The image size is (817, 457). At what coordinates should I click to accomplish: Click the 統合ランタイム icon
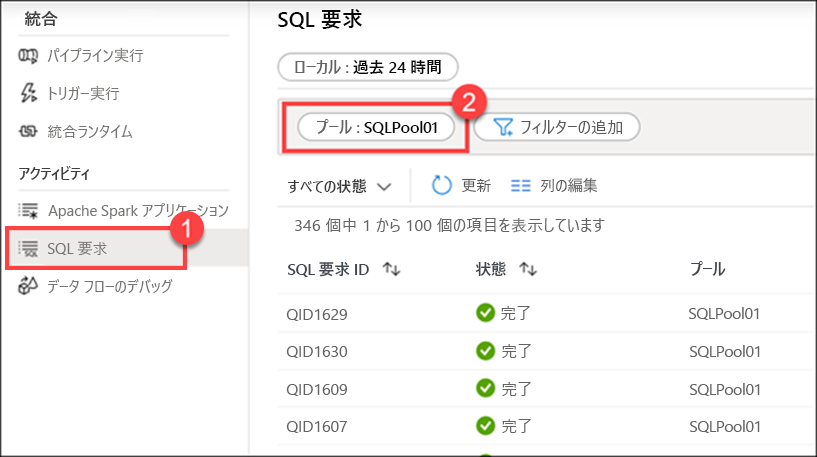click(x=28, y=131)
